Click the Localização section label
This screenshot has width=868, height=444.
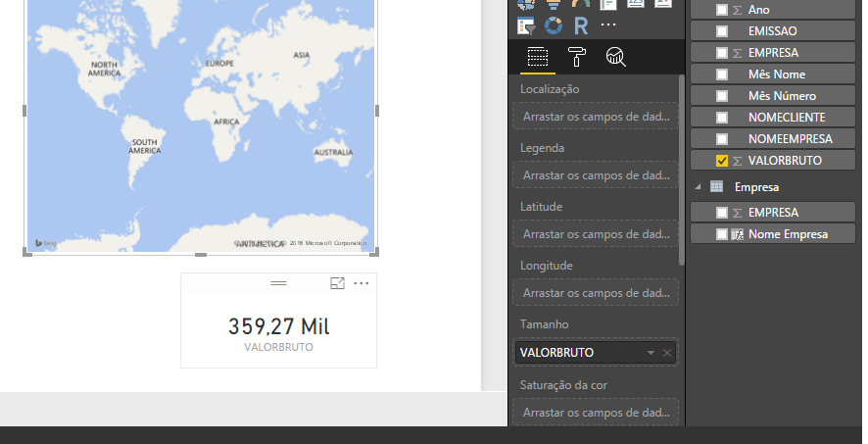[x=550, y=89]
